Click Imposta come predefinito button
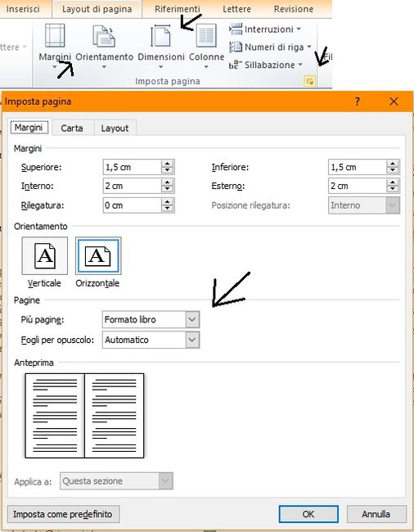Viewport: 414px width, 532px height. [63, 514]
